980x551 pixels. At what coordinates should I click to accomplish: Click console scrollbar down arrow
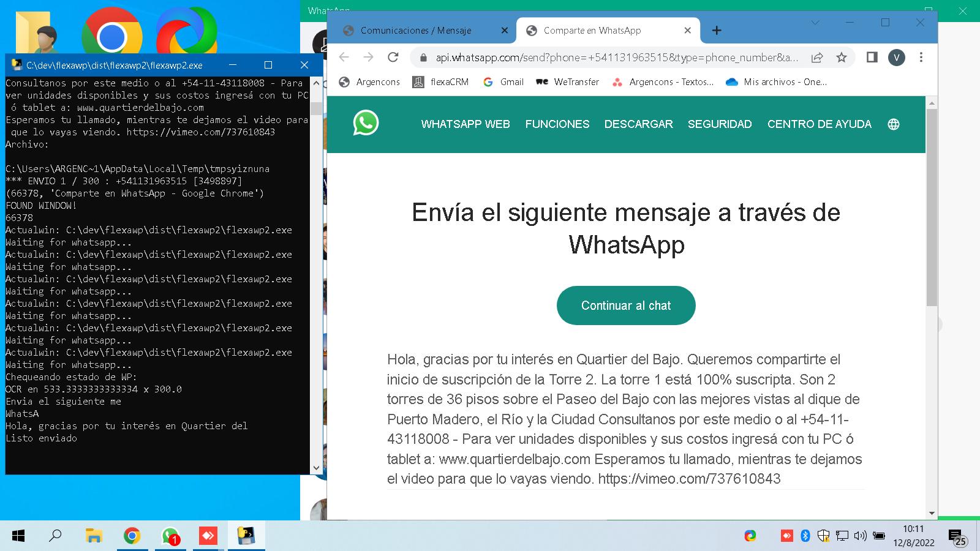coord(316,468)
